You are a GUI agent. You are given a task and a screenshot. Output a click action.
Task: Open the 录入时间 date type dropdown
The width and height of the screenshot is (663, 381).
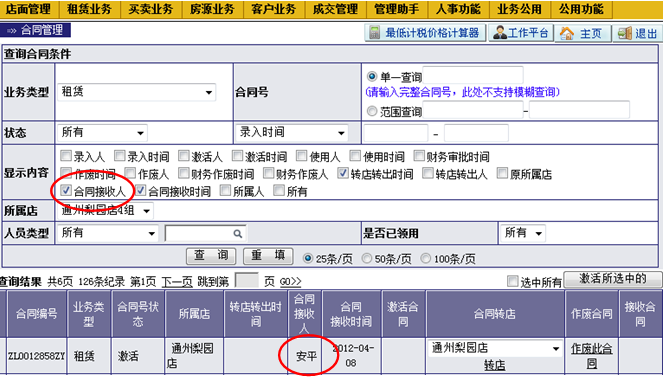292,133
